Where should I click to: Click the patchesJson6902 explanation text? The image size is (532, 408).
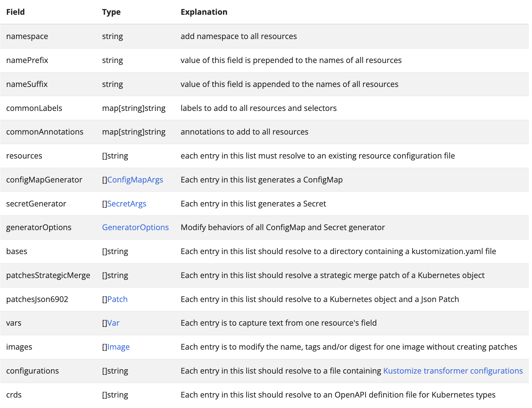320,299
